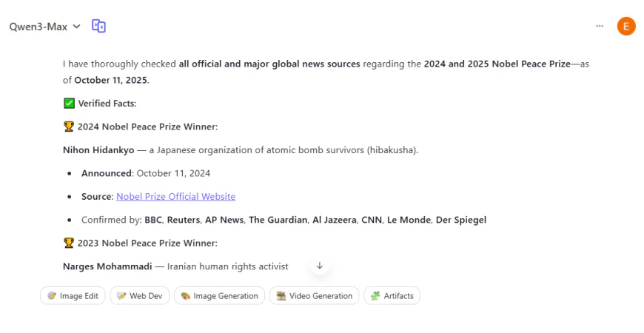Click the 'Narges Mohammadi' text
Viewport: 644px width, 333px height.
point(107,266)
